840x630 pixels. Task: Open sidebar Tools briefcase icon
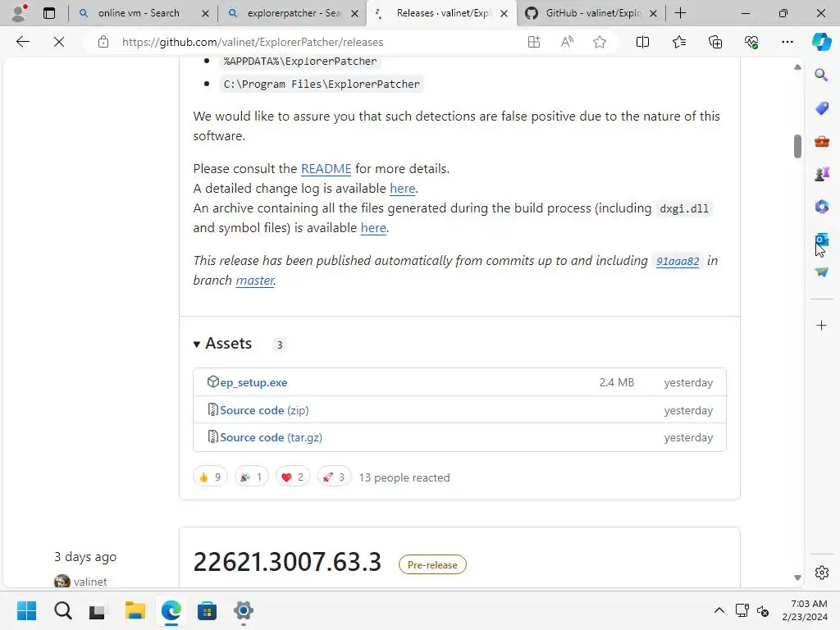coord(821,141)
